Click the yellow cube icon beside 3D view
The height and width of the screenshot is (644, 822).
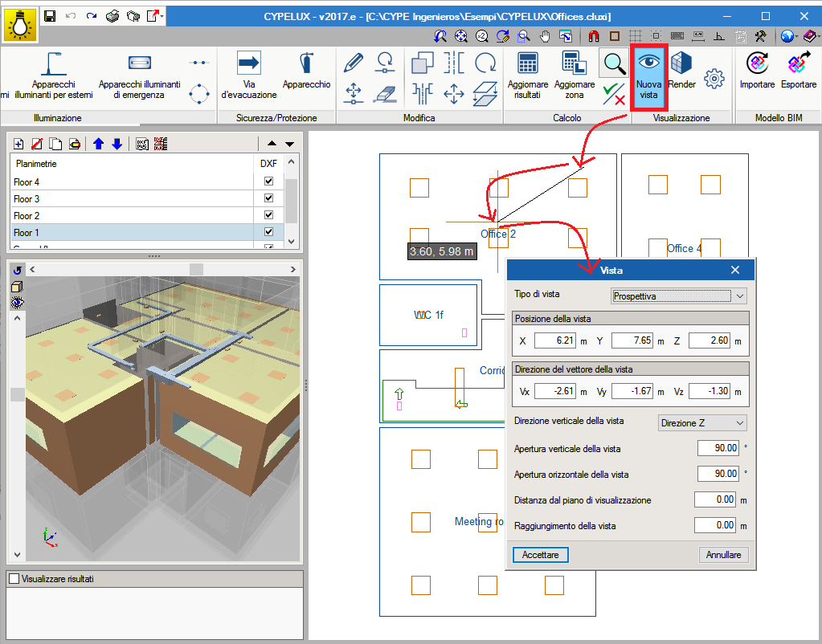click(18, 287)
